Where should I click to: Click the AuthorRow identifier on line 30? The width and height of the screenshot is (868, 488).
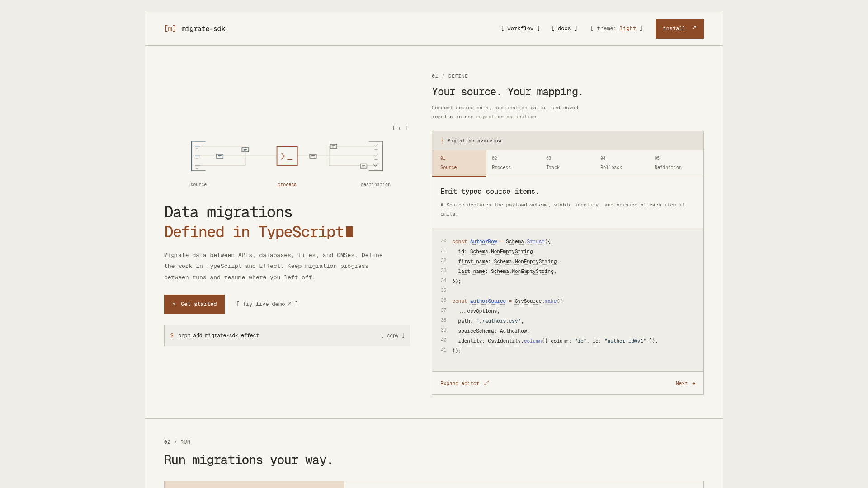483,242
